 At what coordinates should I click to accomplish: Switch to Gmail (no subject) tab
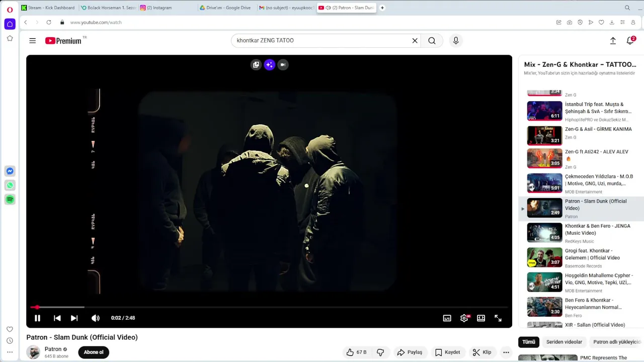click(286, 8)
